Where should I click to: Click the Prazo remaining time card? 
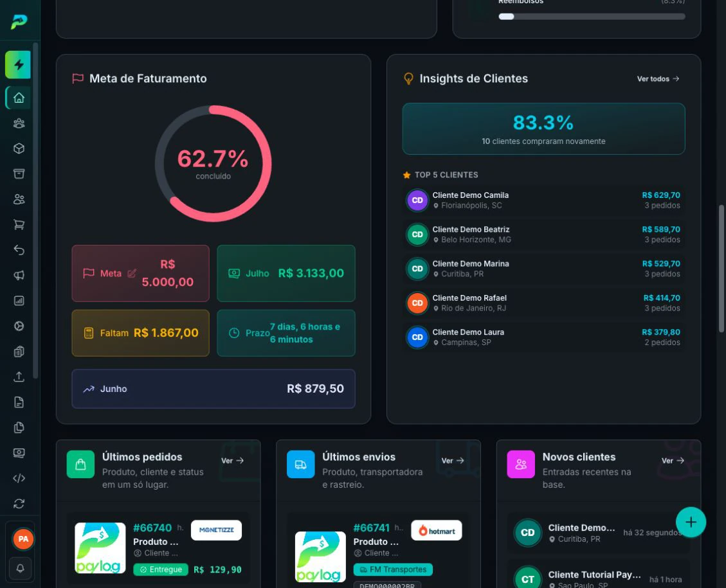286,333
